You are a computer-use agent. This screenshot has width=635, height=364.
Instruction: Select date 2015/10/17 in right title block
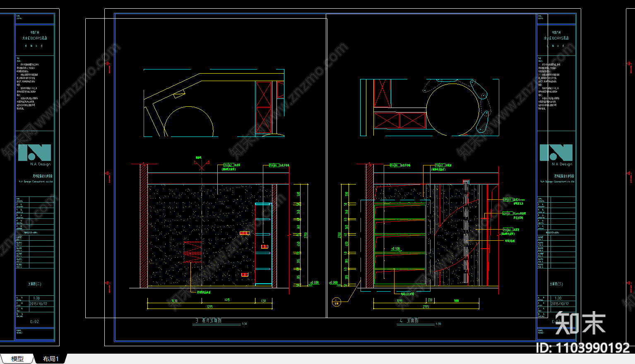pos(560,304)
